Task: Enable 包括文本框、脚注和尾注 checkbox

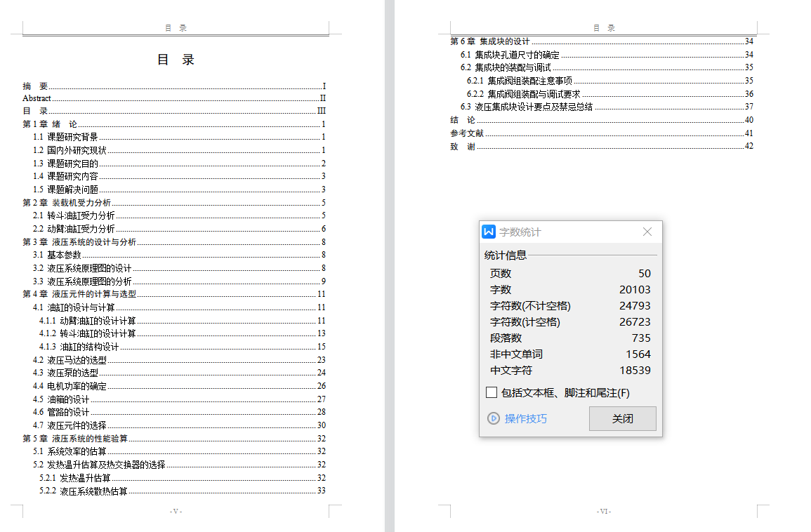Action: pos(492,392)
